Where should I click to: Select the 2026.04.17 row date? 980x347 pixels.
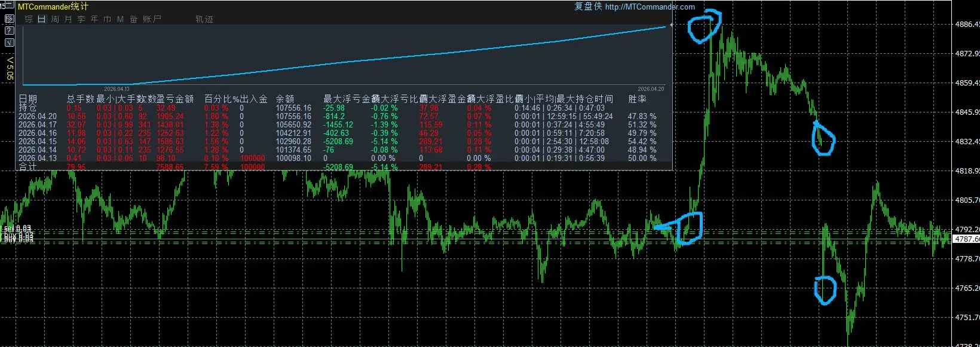point(38,125)
